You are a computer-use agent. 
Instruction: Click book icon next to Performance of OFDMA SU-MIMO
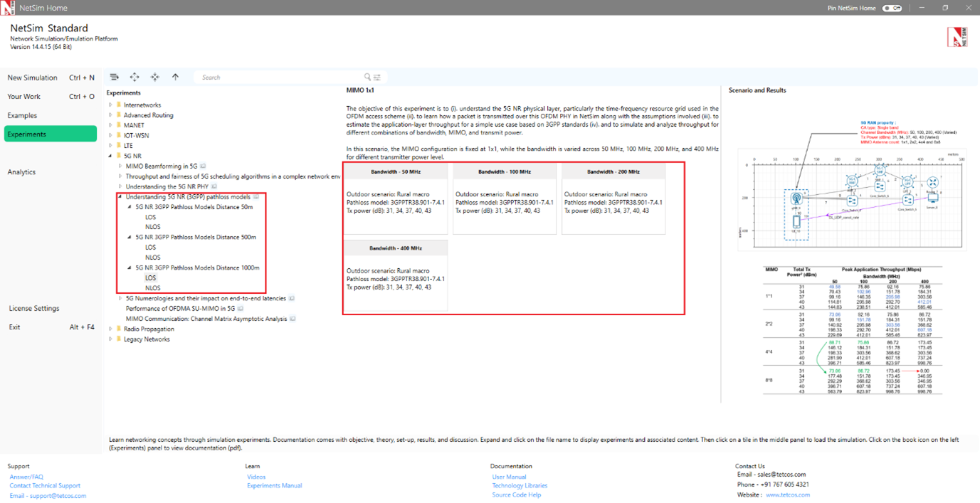click(241, 309)
